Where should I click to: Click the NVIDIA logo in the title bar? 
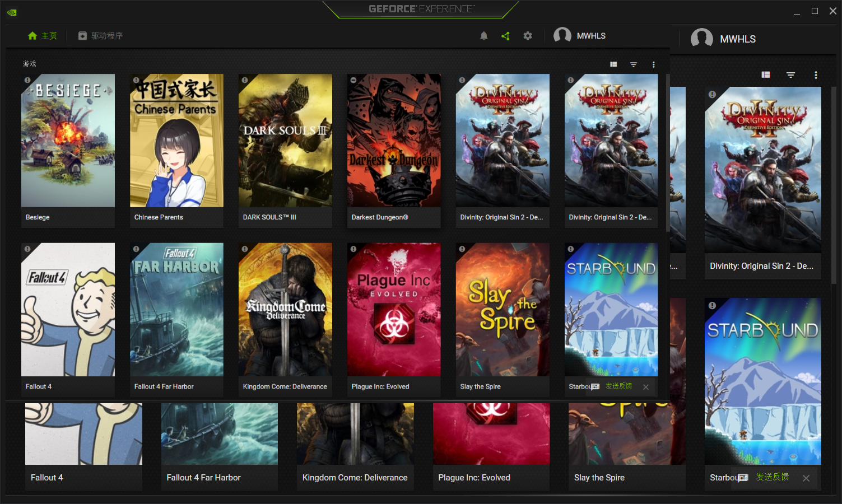(12, 12)
